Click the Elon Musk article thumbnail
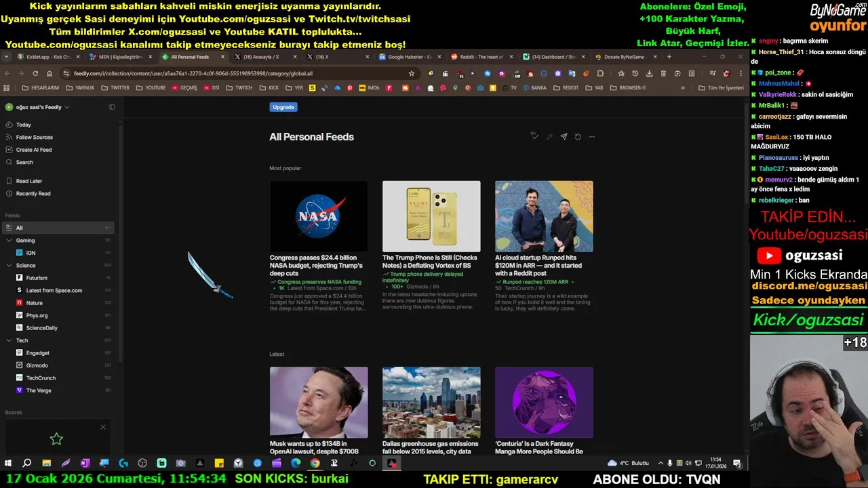This screenshot has width=868, height=488. (x=319, y=403)
